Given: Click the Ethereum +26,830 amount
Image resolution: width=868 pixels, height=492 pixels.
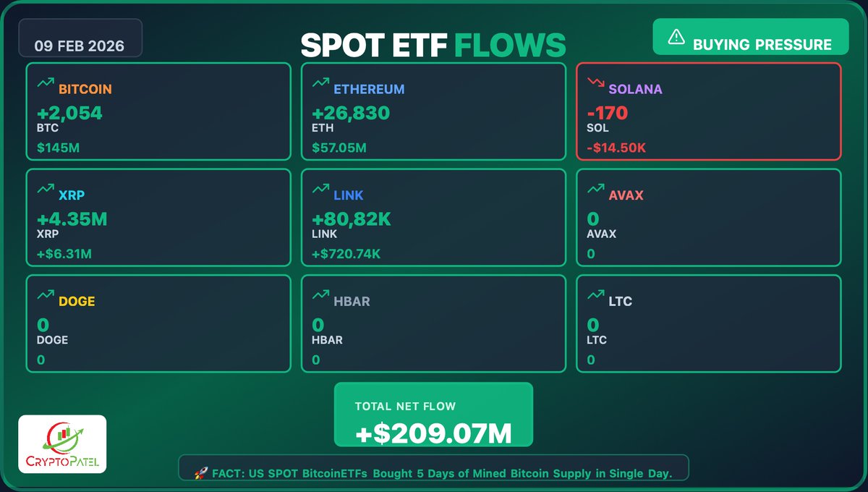Looking at the screenshot, I should 351,113.
